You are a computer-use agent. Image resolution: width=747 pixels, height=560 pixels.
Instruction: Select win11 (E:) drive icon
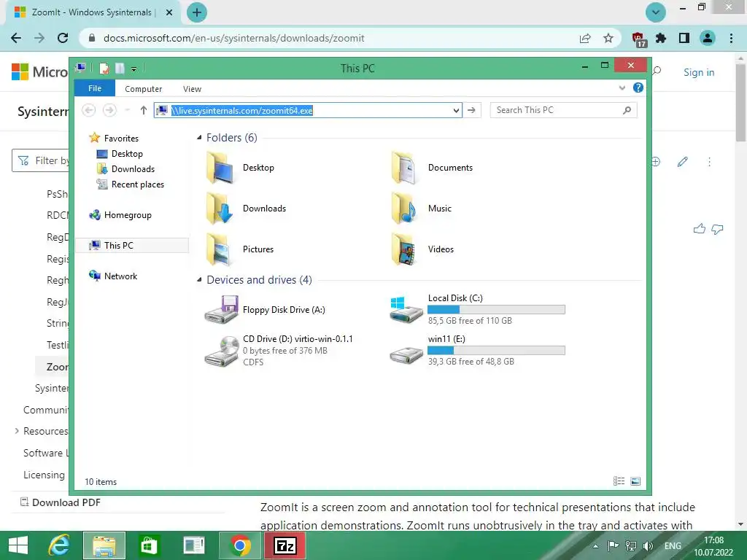tap(406, 355)
